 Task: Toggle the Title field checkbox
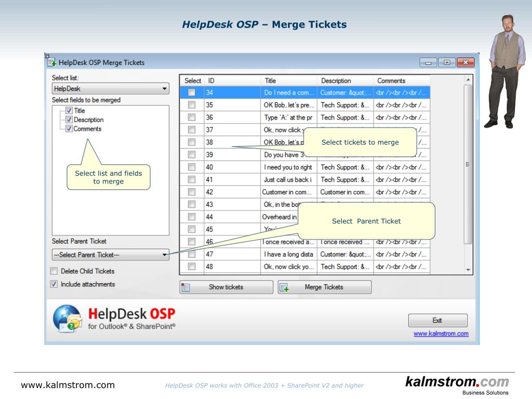[x=69, y=111]
